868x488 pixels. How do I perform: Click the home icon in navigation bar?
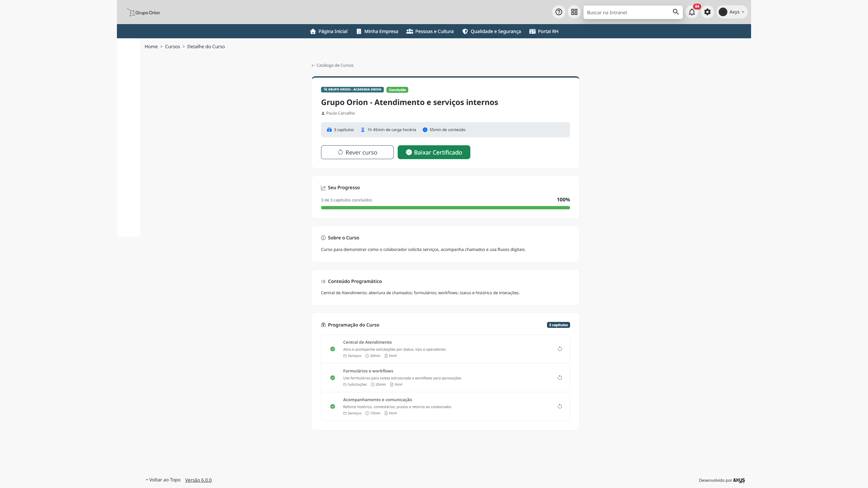[x=313, y=31]
